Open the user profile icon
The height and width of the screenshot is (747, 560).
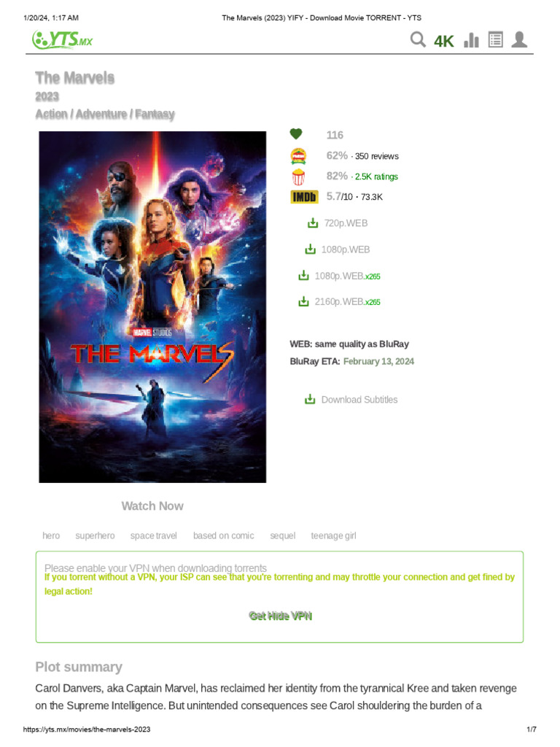click(x=519, y=39)
